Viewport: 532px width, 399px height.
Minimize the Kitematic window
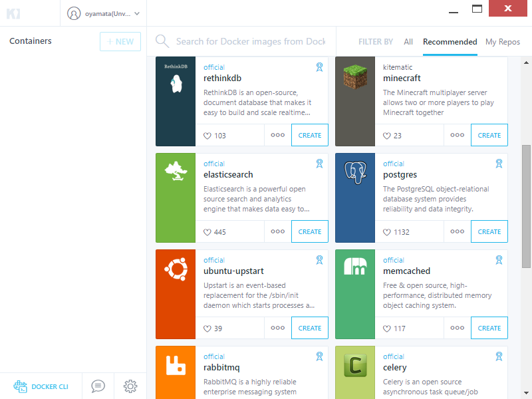click(x=454, y=12)
